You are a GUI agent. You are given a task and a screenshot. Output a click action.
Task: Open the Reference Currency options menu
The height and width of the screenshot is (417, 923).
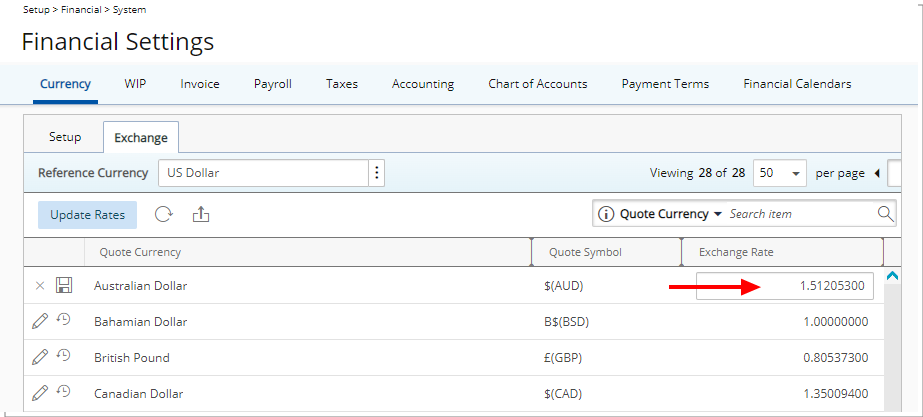pyautogui.click(x=377, y=173)
